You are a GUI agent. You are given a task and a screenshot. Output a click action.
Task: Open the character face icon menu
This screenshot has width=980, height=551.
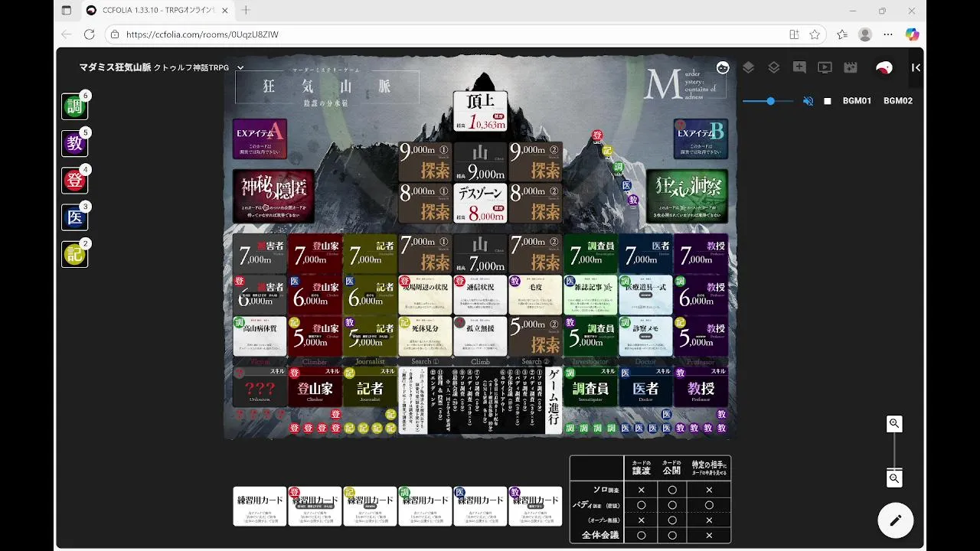(x=723, y=67)
